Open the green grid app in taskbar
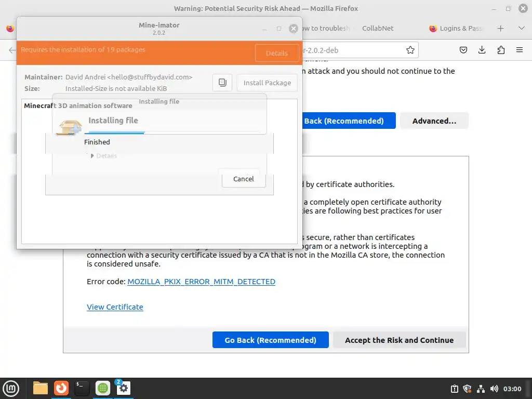Screen dimensions: 532x399 [102, 388]
